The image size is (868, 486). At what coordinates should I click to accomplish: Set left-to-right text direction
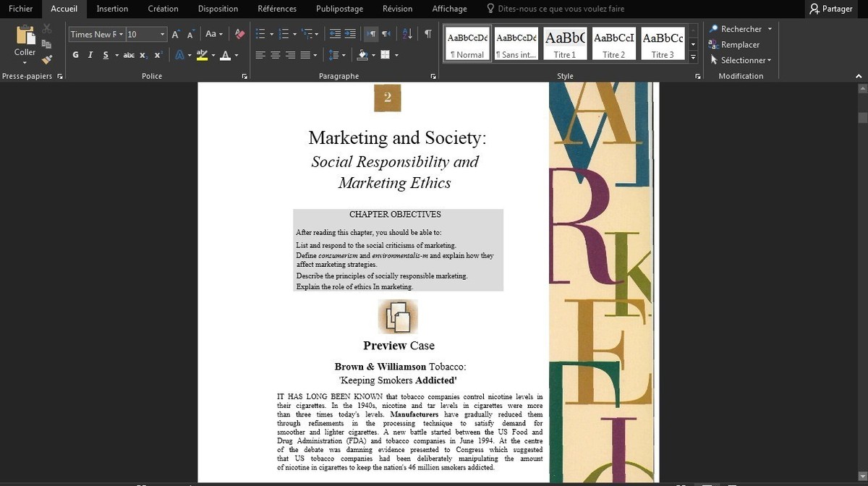[x=370, y=34]
